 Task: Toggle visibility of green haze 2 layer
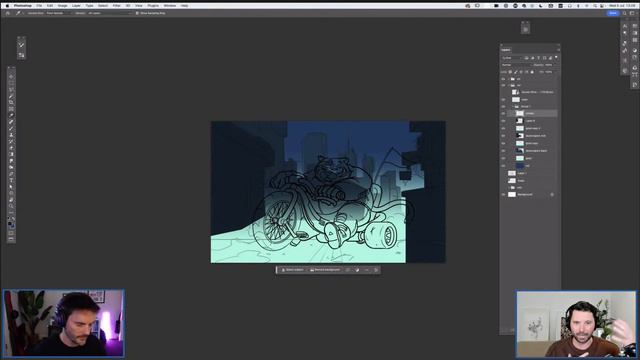point(503,128)
